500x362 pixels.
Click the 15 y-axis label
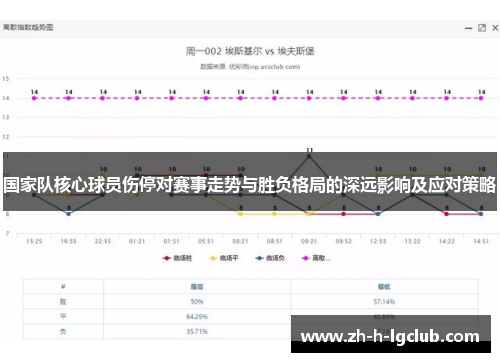click(6, 79)
